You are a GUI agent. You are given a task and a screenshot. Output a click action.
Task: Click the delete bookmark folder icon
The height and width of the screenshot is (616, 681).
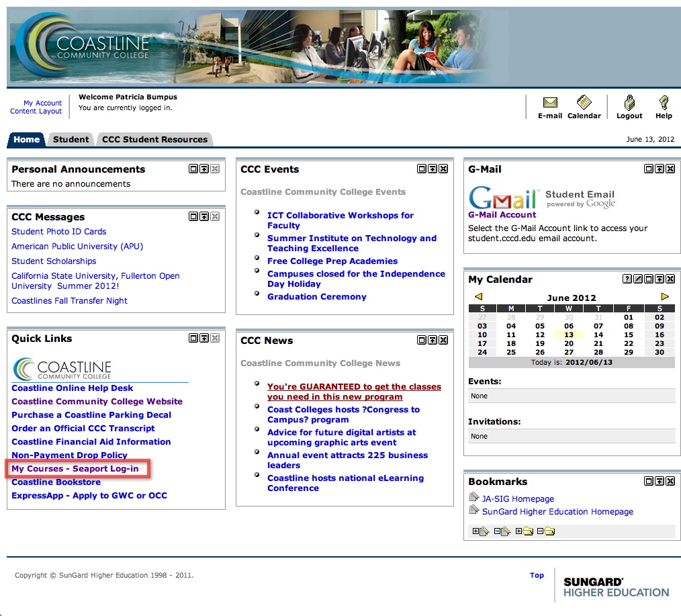coord(546,531)
